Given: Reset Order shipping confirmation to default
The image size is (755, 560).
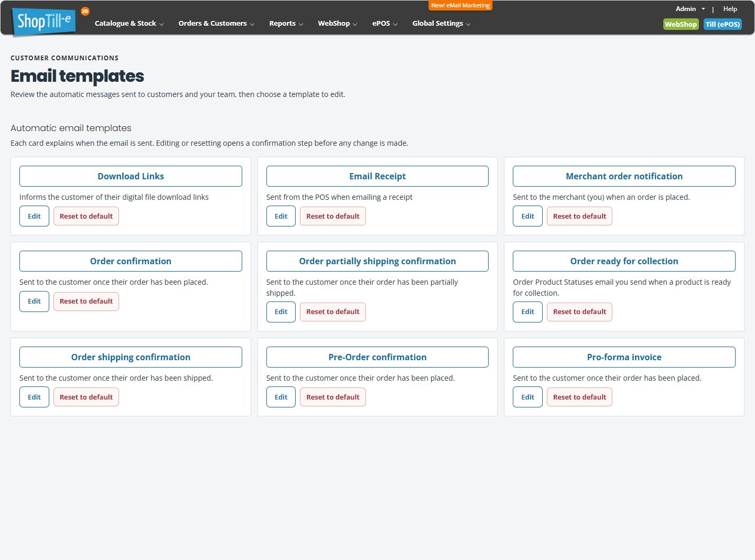Looking at the screenshot, I should pyautogui.click(x=86, y=397).
